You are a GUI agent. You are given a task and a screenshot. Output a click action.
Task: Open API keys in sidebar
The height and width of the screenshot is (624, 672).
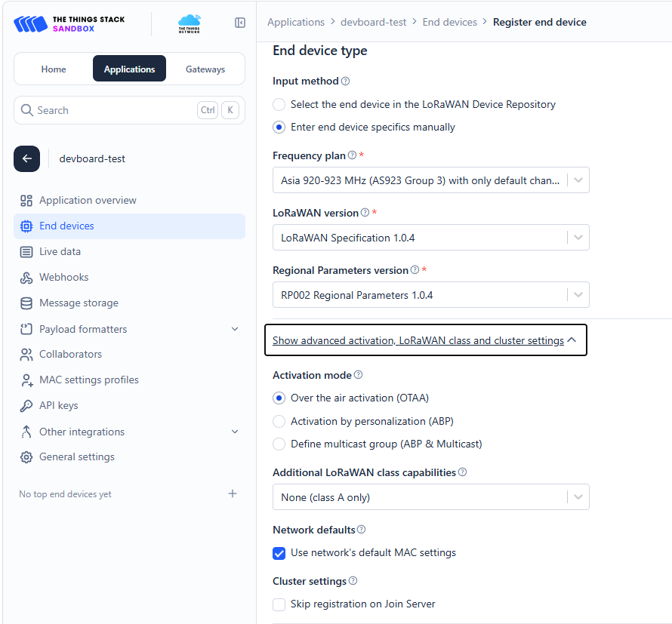129,406
